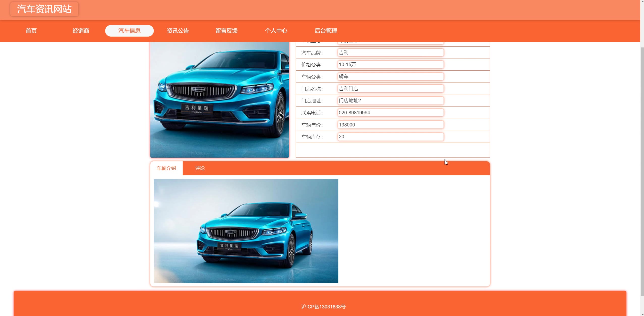The image size is (644, 316).
Task: Click the large car photo thumbnail at top
Action: point(219,100)
